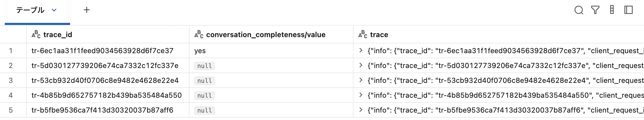This screenshot has width=644, height=120.
Task: Expand the trace JSON in row 1
Action: click(x=361, y=50)
